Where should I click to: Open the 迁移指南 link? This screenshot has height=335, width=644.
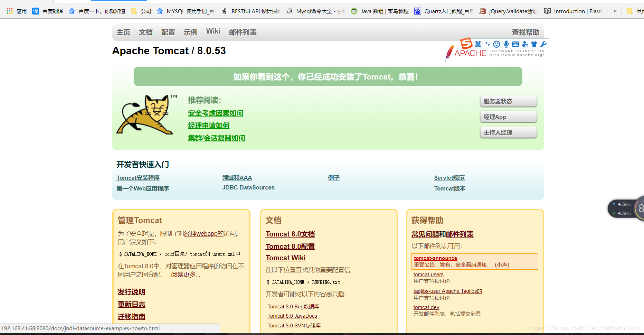(131, 317)
